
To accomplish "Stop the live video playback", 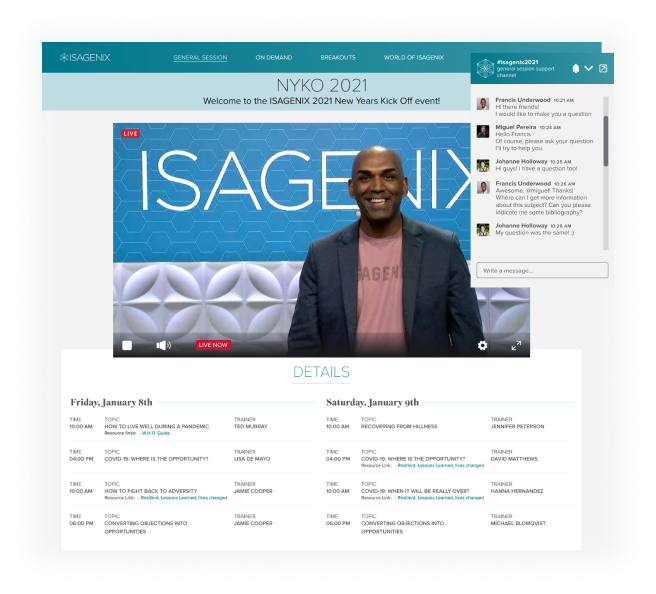I will 127,346.
